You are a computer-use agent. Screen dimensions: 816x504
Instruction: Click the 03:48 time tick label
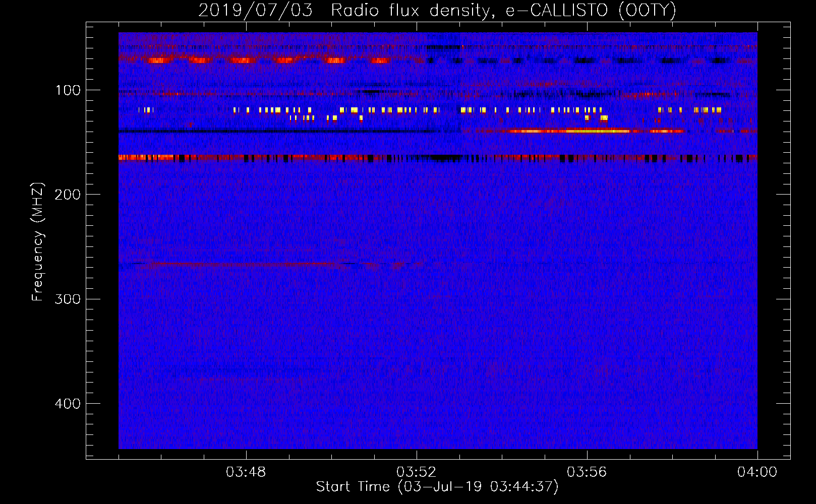tap(246, 472)
